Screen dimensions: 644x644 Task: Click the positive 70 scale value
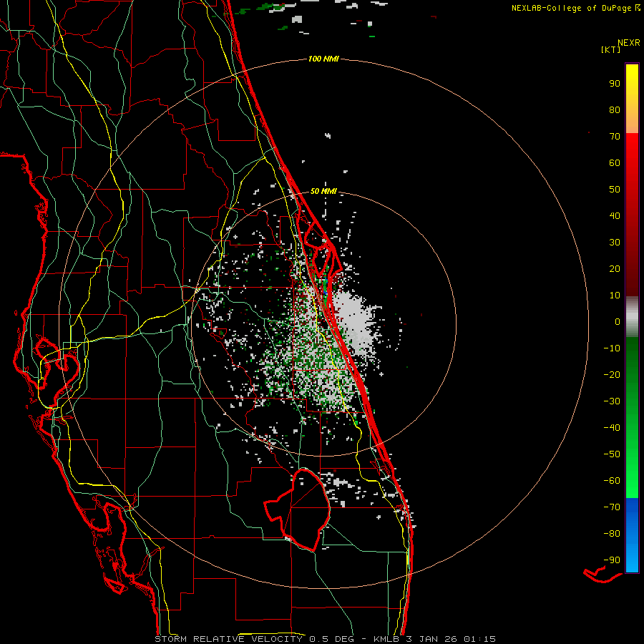(615, 137)
